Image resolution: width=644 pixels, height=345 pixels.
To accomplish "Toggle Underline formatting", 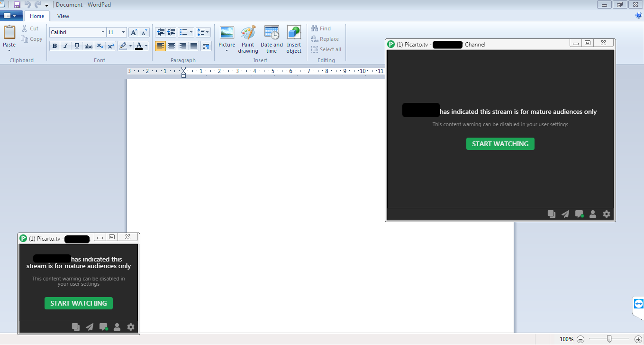I will click(x=77, y=46).
